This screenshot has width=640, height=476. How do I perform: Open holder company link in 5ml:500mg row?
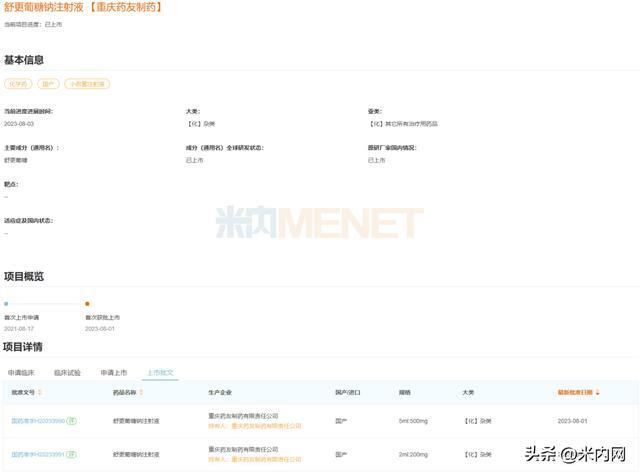coord(255,426)
